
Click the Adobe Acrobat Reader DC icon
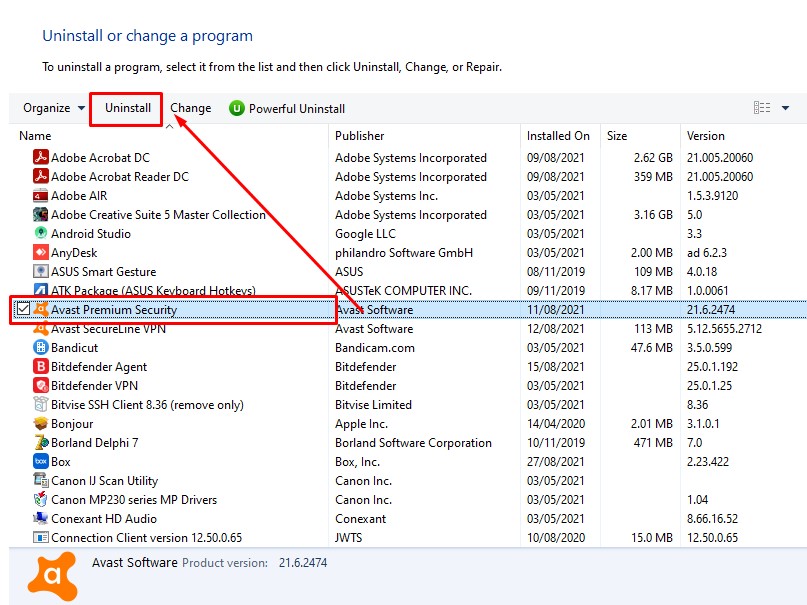[x=41, y=176]
